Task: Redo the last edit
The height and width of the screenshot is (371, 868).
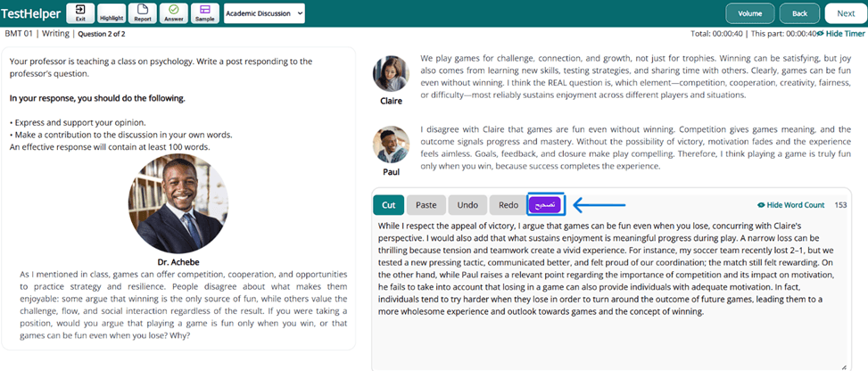Action: coord(508,205)
